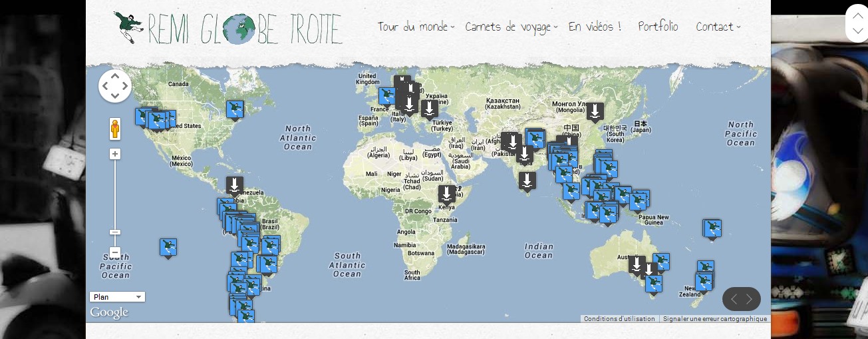Screen dimensions: 868x339
Task: Click the page scroll-up arrow at top right
Action: (857, 15)
